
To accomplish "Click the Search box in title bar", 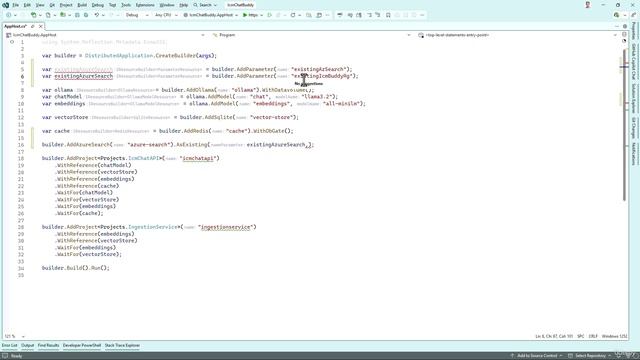I will (205, 5).
